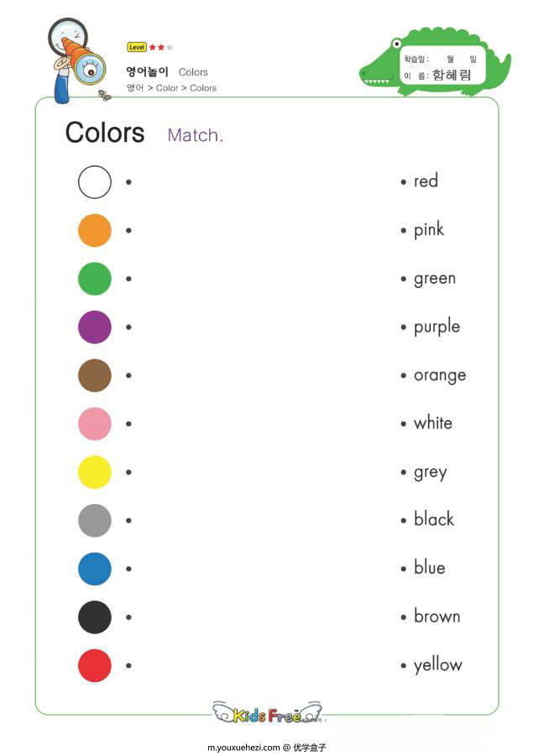Select the black circle
The image size is (534, 756).
click(95, 617)
